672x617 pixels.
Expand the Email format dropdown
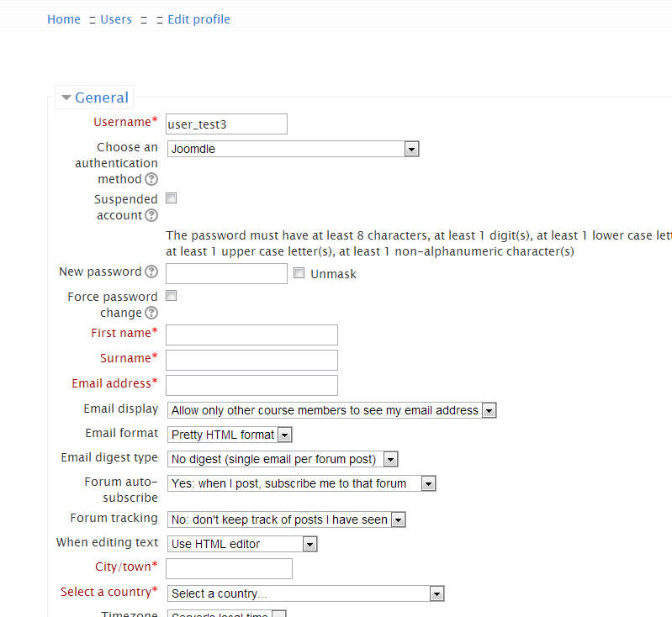click(230, 435)
